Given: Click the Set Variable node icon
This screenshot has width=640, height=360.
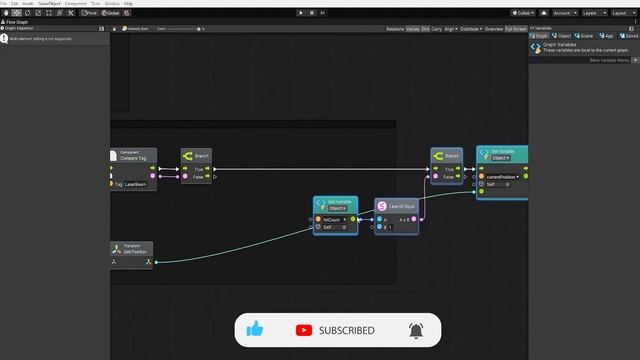Looking at the screenshot, I should click(484, 154).
